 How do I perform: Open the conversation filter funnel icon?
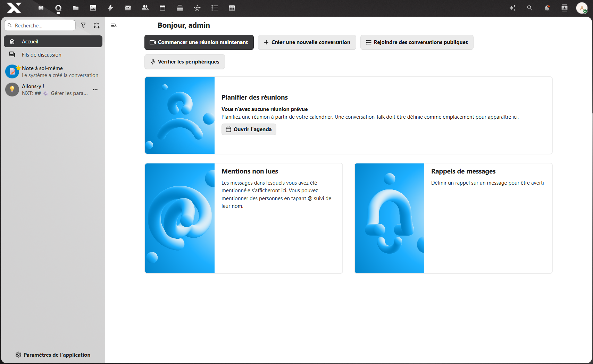point(83,25)
